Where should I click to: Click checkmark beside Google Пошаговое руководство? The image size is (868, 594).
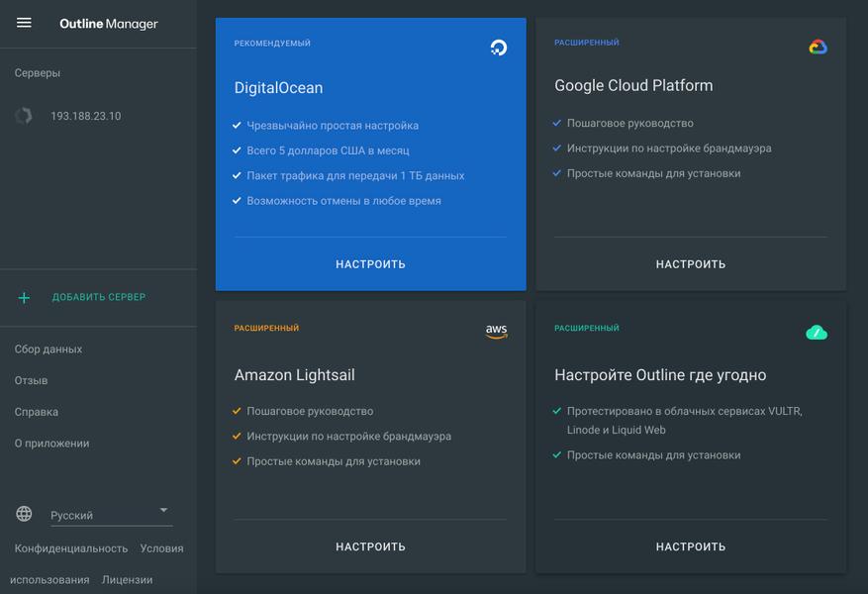[x=557, y=123]
